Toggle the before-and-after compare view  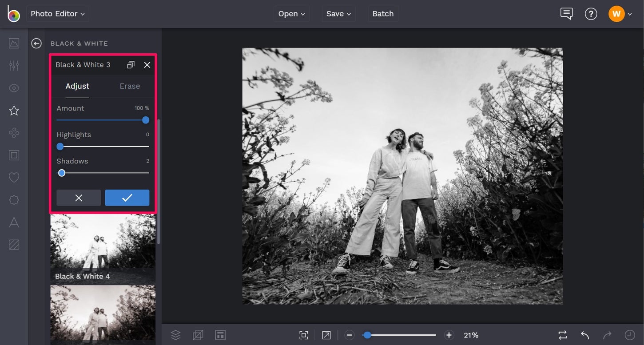562,335
